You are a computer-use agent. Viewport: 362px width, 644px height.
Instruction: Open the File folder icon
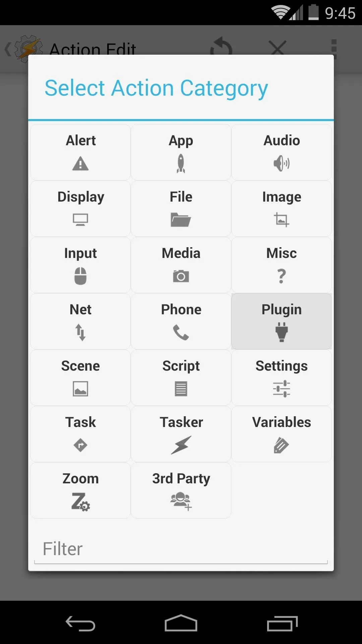181,220
